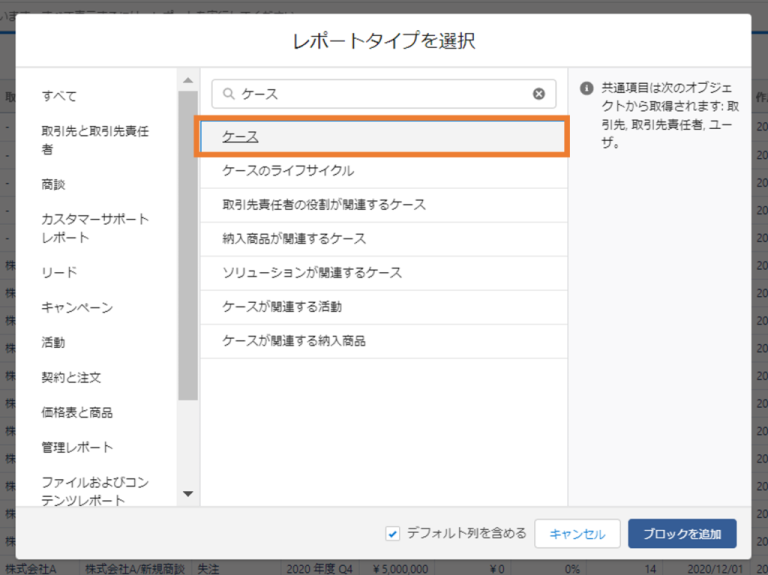This screenshot has height=575, width=768.
Task: Click the ブロックを追加 button
Action: [x=682, y=534]
